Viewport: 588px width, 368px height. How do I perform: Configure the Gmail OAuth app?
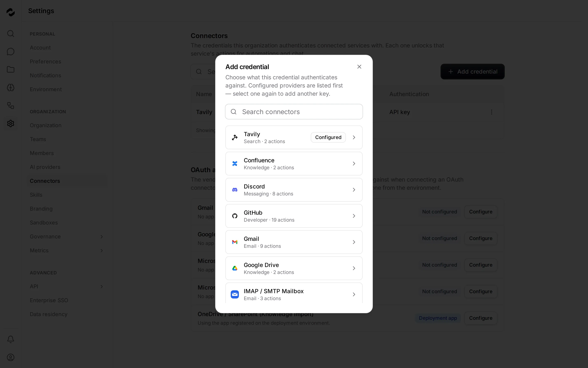pos(480,212)
